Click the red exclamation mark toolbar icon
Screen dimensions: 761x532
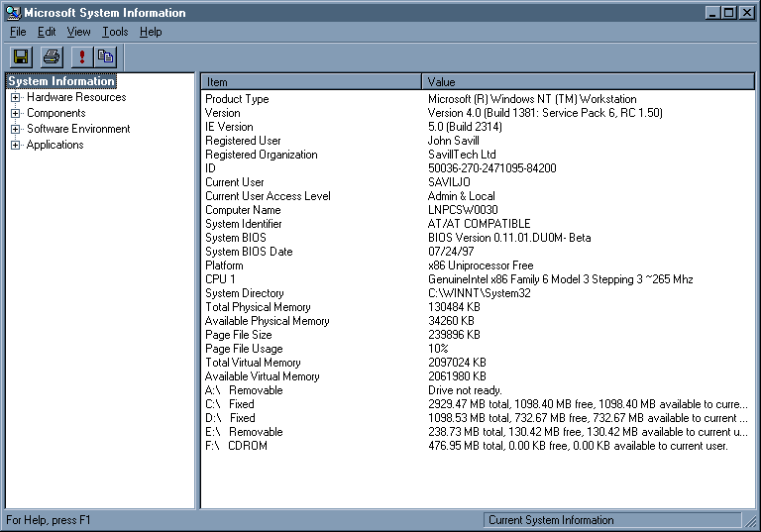pyautogui.click(x=82, y=56)
